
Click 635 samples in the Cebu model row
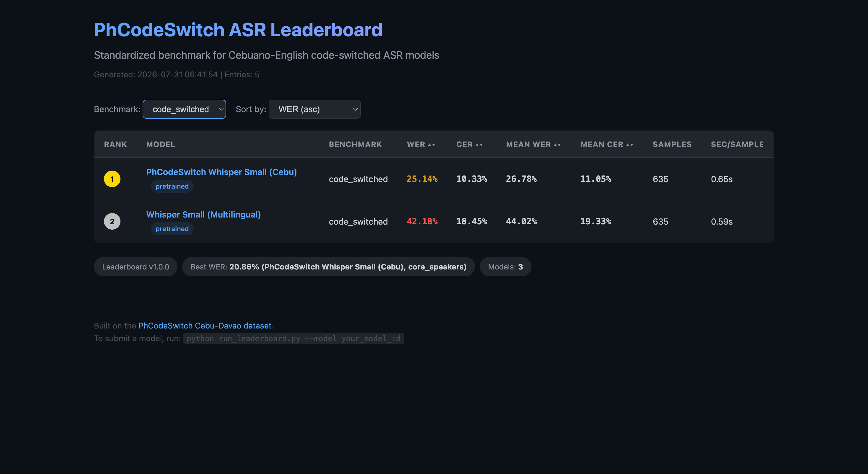660,179
